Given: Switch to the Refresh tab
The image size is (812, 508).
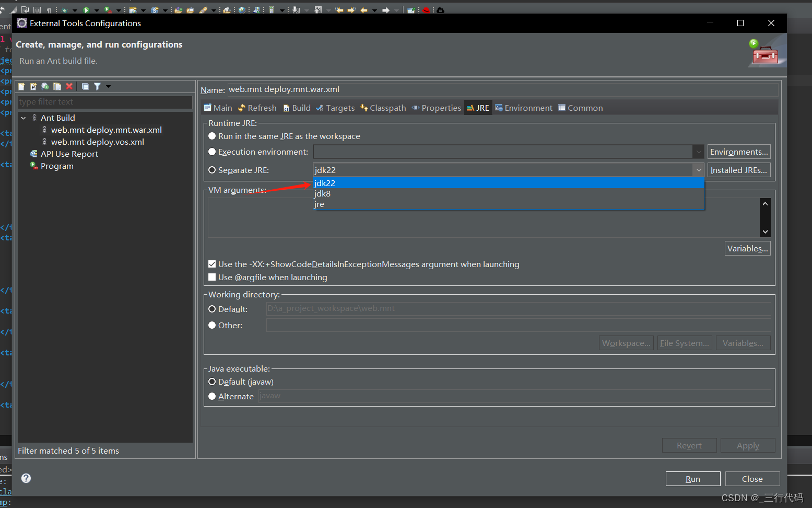Looking at the screenshot, I should pos(257,108).
